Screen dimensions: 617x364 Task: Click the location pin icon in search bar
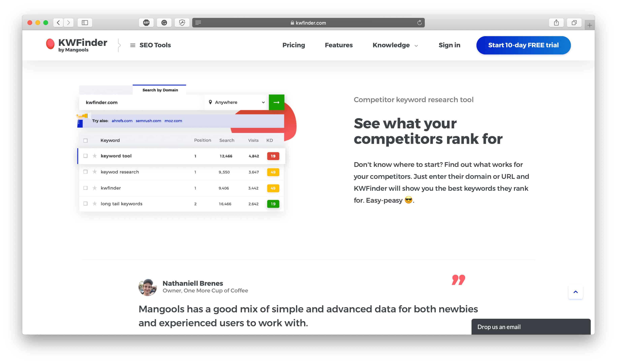211,102
